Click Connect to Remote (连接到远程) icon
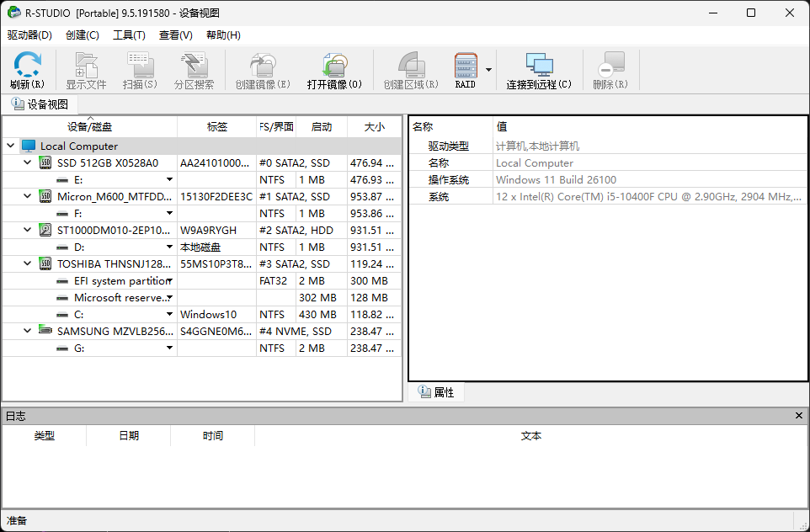The height and width of the screenshot is (532, 810). (540, 65)
